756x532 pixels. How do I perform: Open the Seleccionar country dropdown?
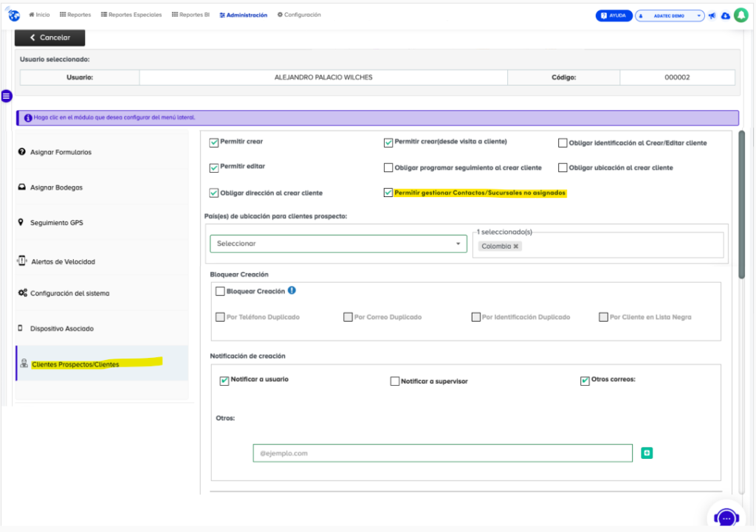pyautogui.click(x=338, y=243)
